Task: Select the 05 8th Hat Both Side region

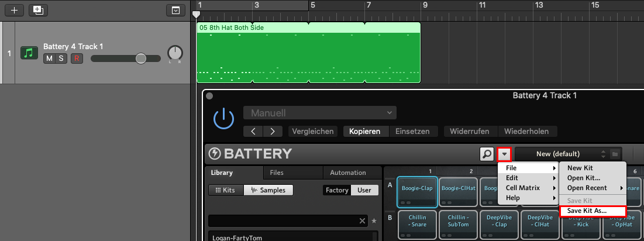Action: click(x=308, y=53)
